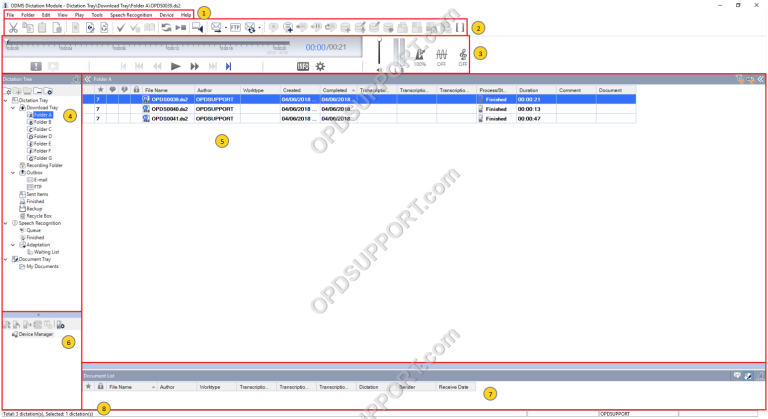The image size is (768, 419).
Task: Click the Sender header in Document List
Action: coord(416,387)
